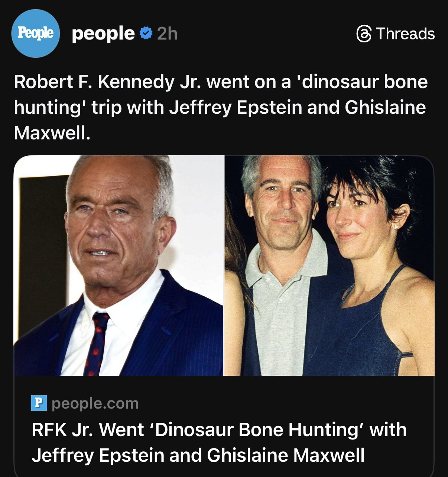Open the 'people' username profile
The image size is (448, 477).
coord(103,34)
